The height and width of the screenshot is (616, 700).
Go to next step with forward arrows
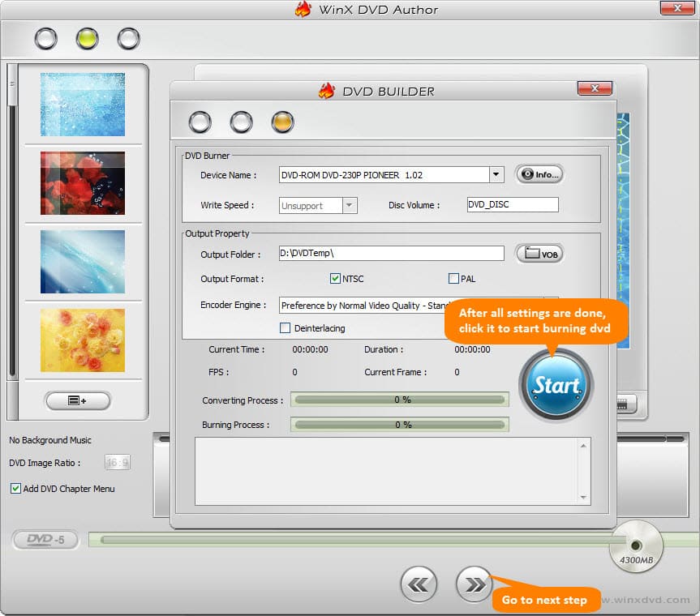coord(474,584)
